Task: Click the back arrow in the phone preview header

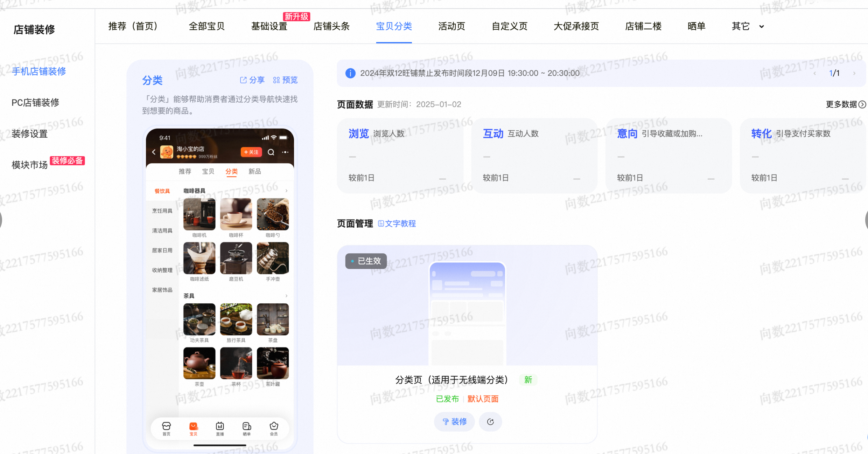Action: point(154,152)
